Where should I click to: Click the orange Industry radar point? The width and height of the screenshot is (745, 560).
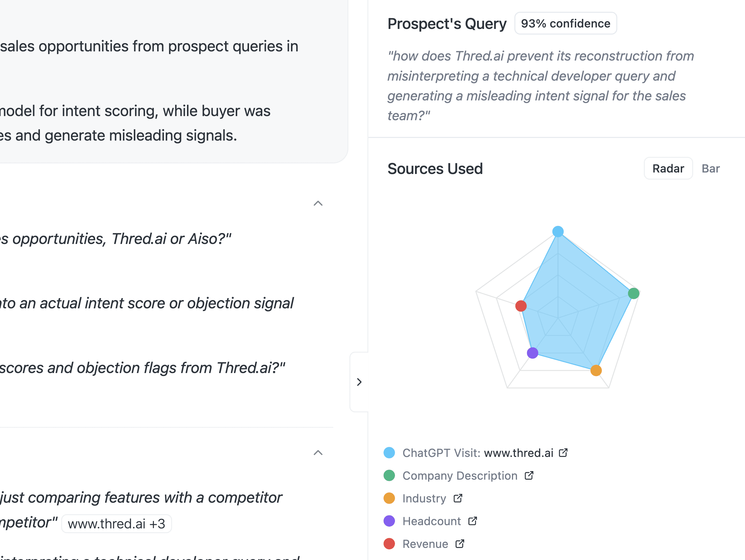point(596,370)
